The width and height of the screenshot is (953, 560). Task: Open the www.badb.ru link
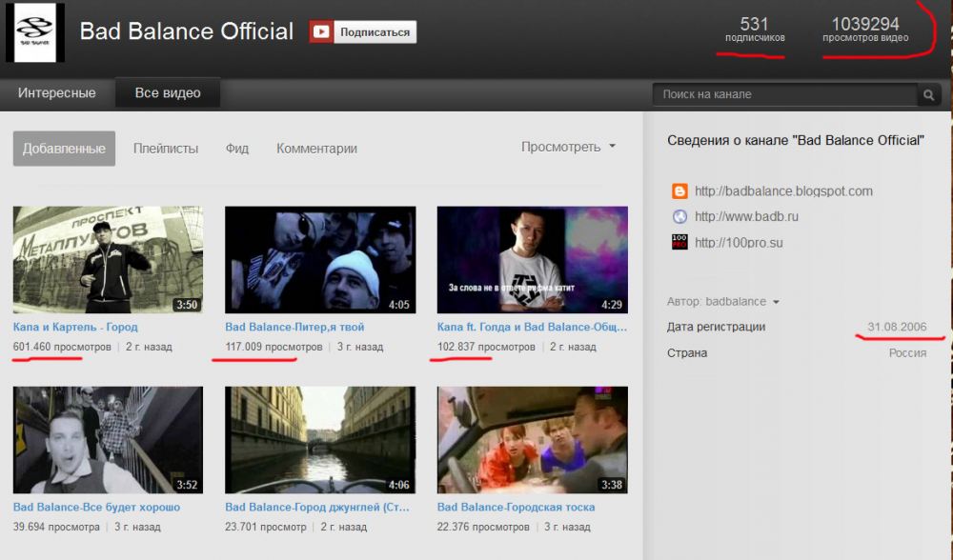tap(746, 216)
